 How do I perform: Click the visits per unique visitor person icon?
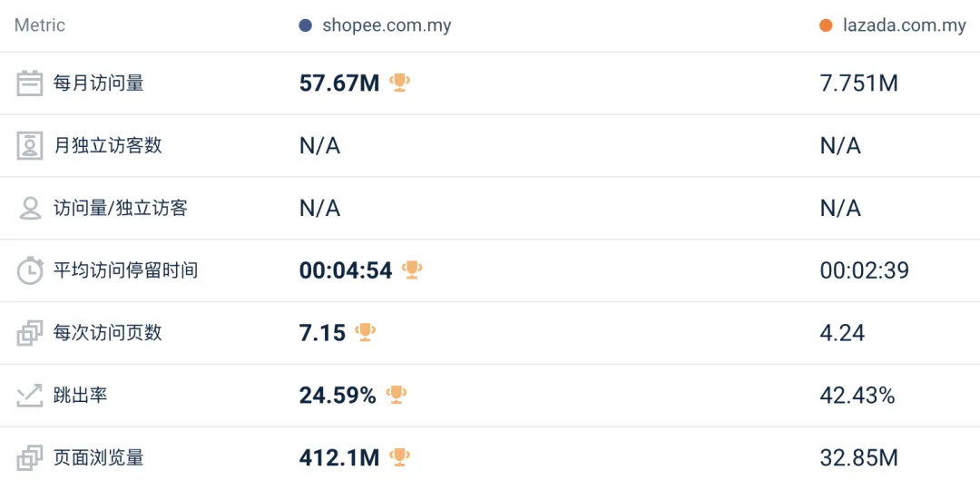[30, 209]
